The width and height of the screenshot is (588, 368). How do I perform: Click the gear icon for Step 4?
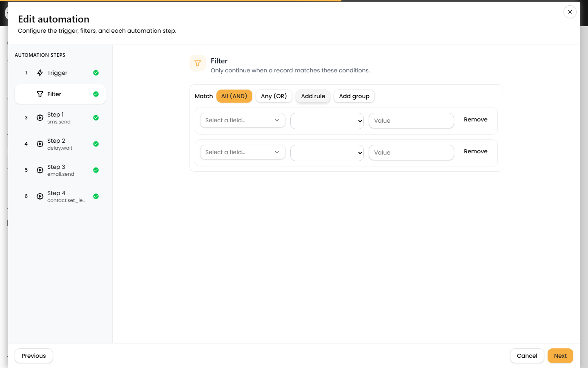pyautogui.click(x=40, y=196)
